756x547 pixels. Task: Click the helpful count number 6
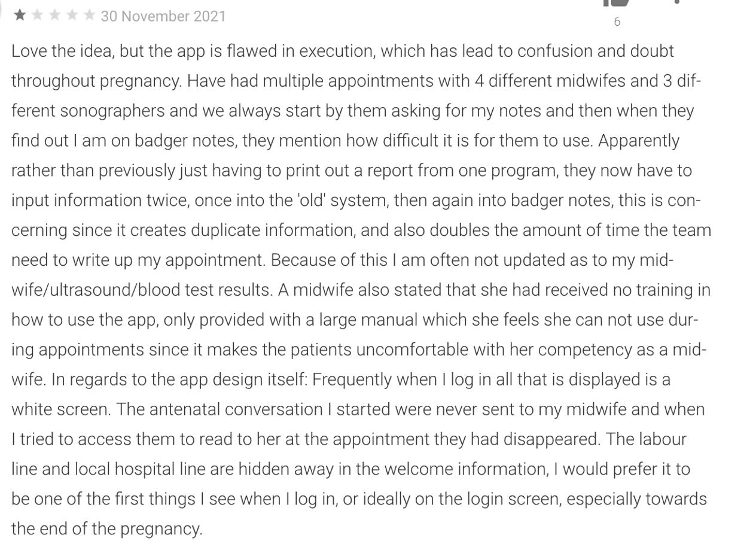[617, 22]
